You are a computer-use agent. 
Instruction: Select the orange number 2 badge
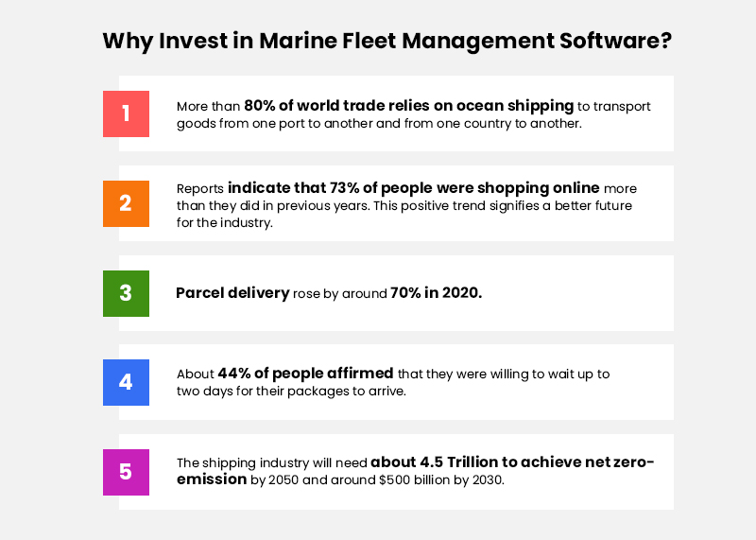tap(126, 203)
